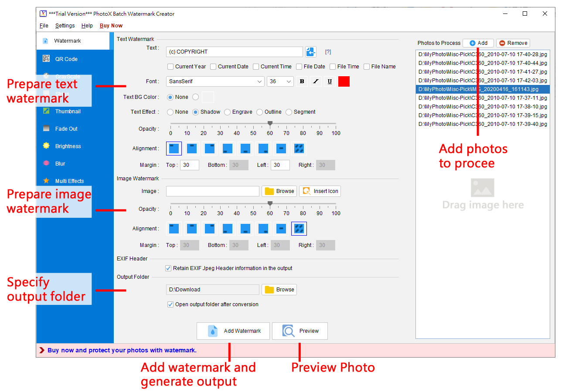Enable the Current Year checkbox

[x=170, y=67]
